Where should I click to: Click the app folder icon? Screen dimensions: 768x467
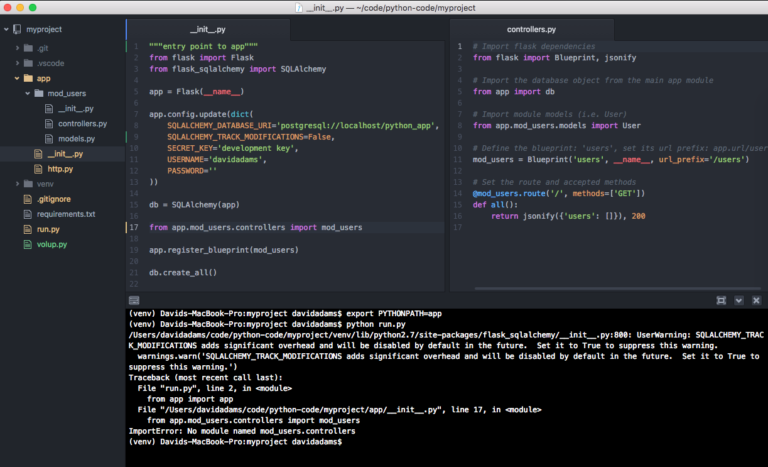28,77
